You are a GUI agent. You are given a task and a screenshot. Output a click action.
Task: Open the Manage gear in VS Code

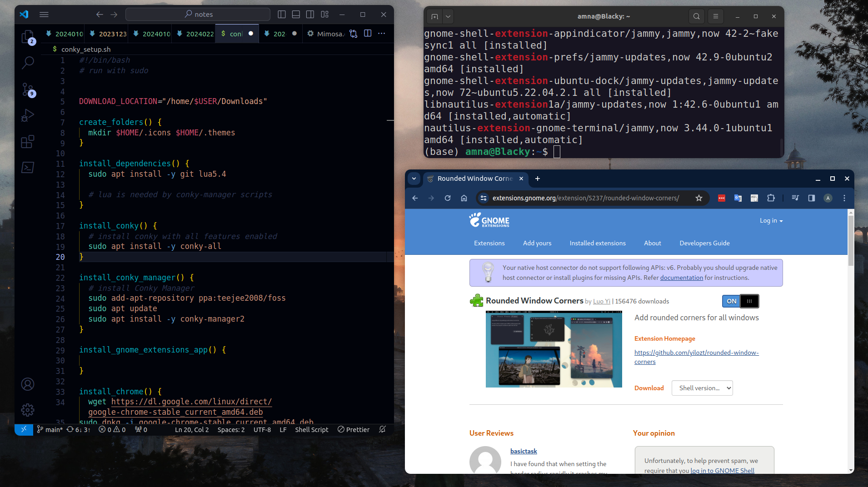tap(28, 410)
